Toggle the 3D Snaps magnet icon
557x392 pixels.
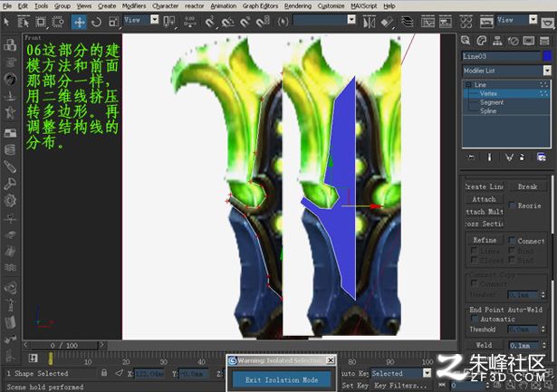(x=210, y=22)
